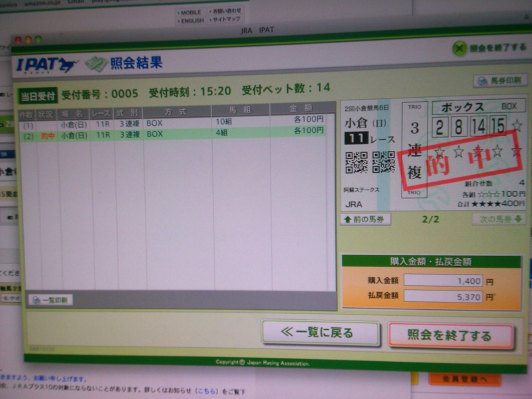Click the 購入金額 field showing 1,400

pyautogui.click(x=443, y=281)
